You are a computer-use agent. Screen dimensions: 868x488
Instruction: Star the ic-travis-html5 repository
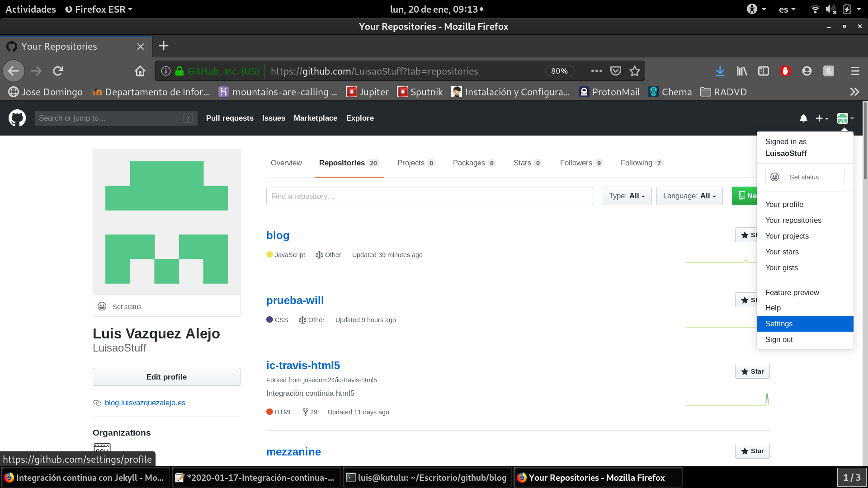point(752,371)
